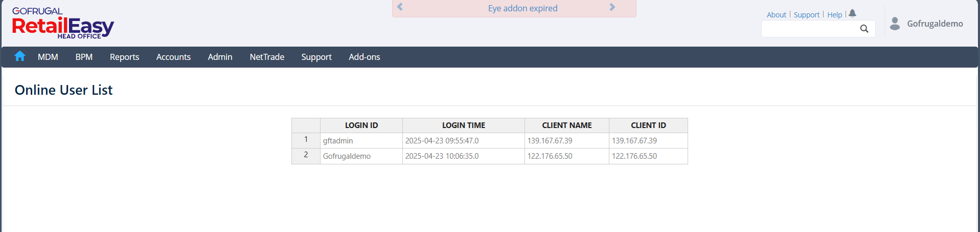Click the RetailEasy Head Office logo
Image resolution: width=980 pixels, height=232 pixels.
point(62,24)
